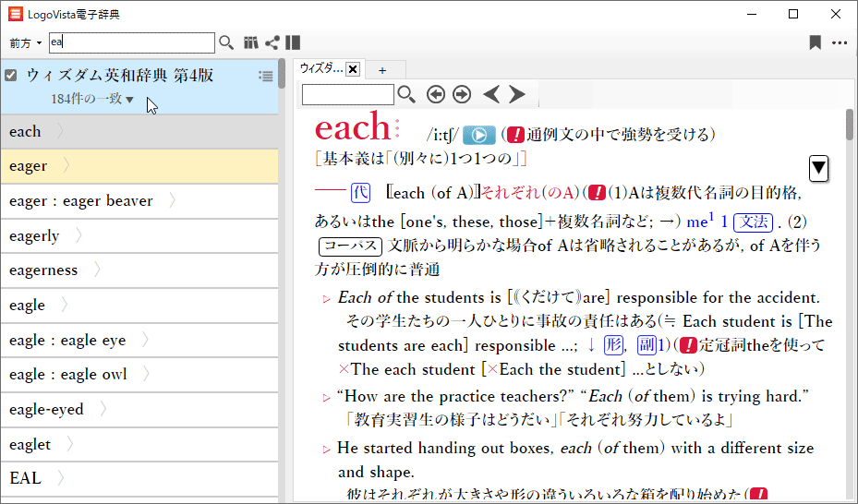Select the EAL entry
Image resolution: width=858 pixels, height=504 pixels.
point(139,478)
